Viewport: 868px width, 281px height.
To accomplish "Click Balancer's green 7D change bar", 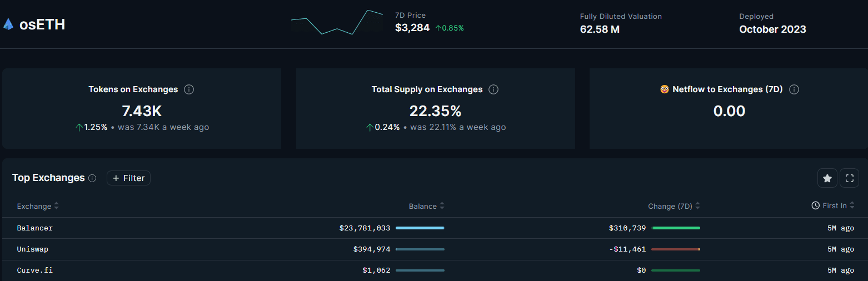I will point(676,228).
